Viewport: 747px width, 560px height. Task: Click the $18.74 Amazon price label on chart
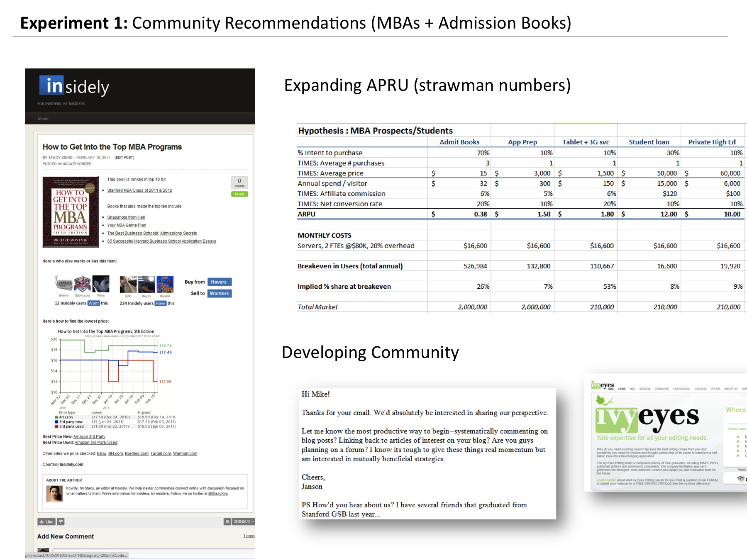(x=166, y=346)
